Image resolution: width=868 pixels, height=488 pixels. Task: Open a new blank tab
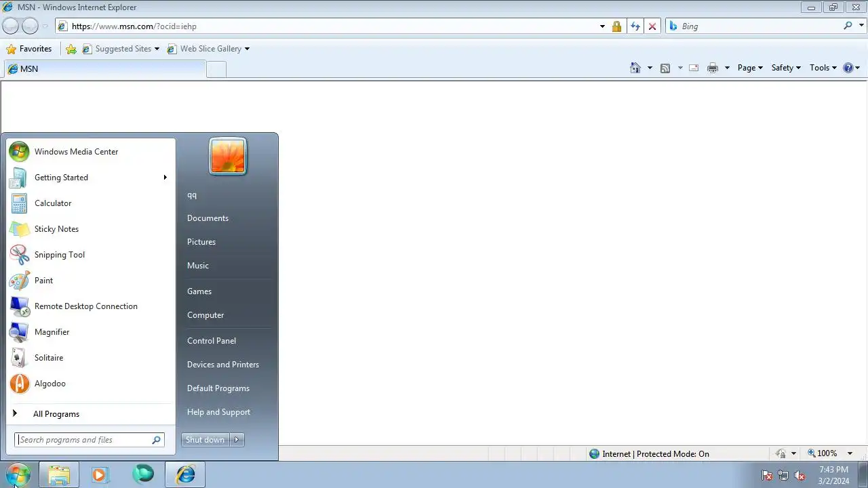216,69
